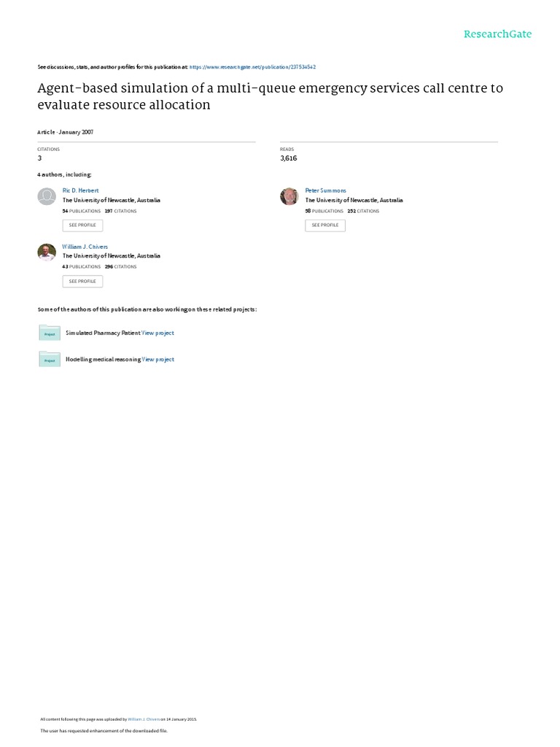Image resolution: width=560 pixels, height=747 pixels.
Task: Open the researchgate.net publication URL link
Action: [x=252, y=67]
